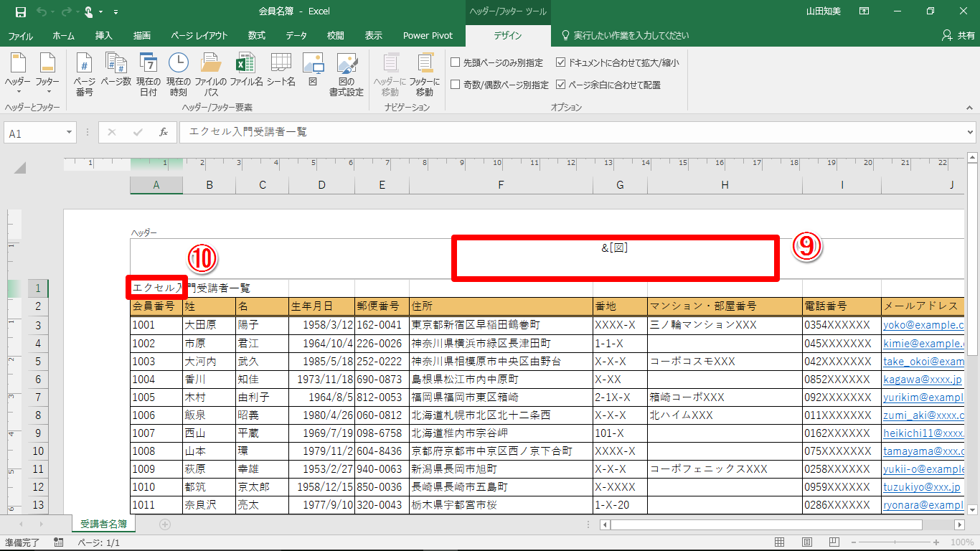Expand the formula bar
Viewport: 980px width, 551px height.
click(x=971, y=133)
